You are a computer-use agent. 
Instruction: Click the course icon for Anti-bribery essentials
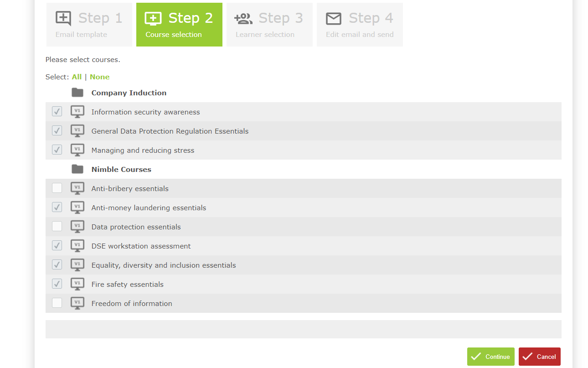[77, 188]
